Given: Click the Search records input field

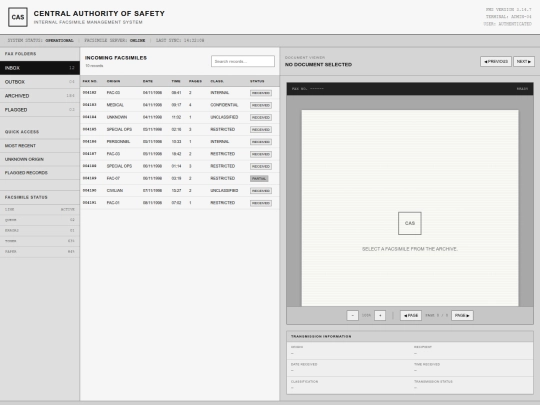Looking at the screenshot, I should pos(243,61).
